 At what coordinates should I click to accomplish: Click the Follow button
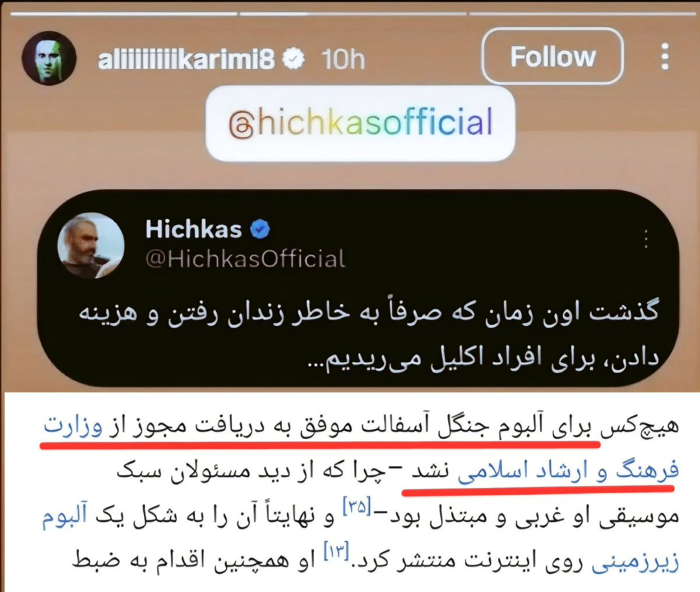pos(553,57)
